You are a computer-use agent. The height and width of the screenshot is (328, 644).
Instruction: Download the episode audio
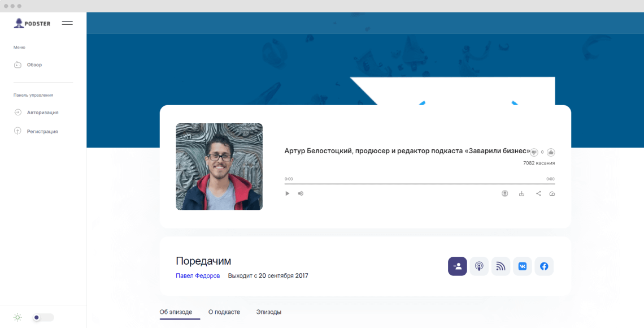[x=521, y=193]
